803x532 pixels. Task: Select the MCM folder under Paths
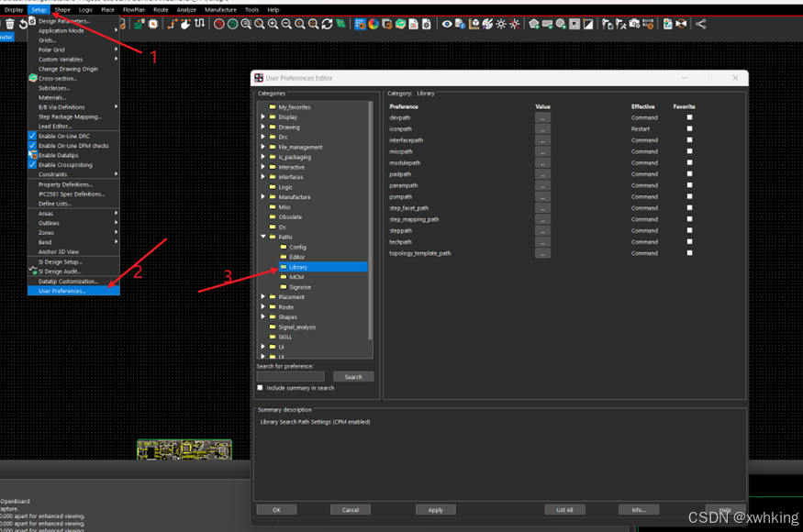(296, 277)
